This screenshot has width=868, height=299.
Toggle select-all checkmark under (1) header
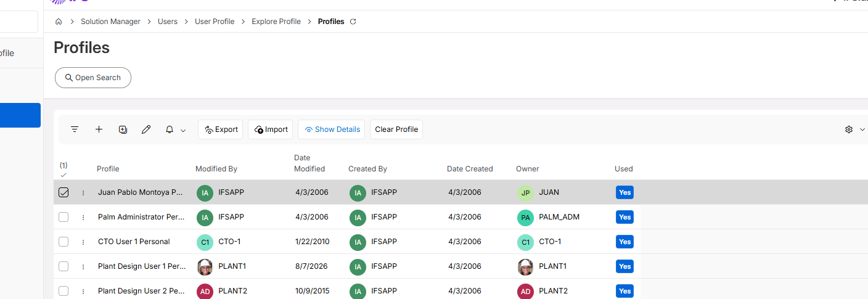tap(63, 175)
